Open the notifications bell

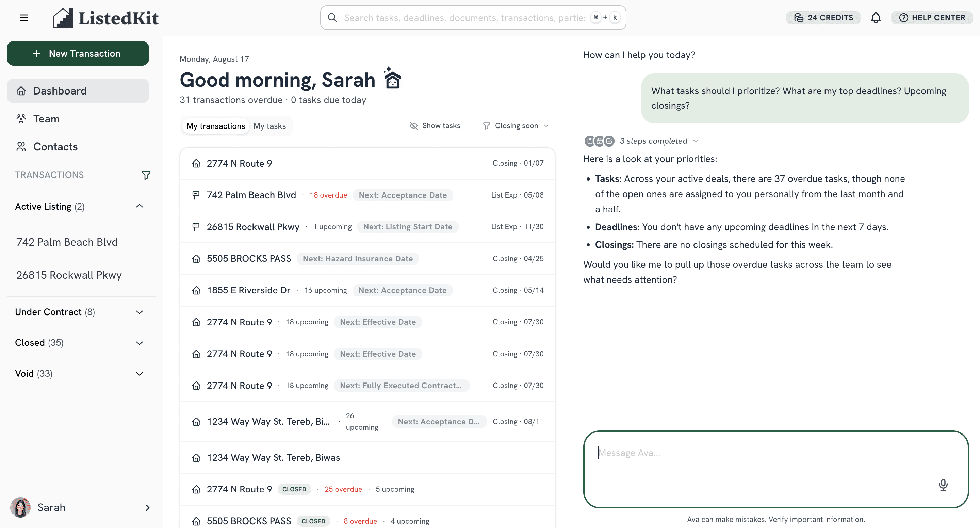point(876,18)
